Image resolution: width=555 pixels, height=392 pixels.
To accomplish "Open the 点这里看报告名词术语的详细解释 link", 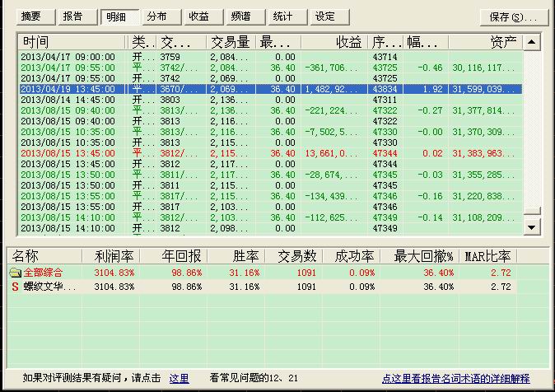I will [456, 379].
